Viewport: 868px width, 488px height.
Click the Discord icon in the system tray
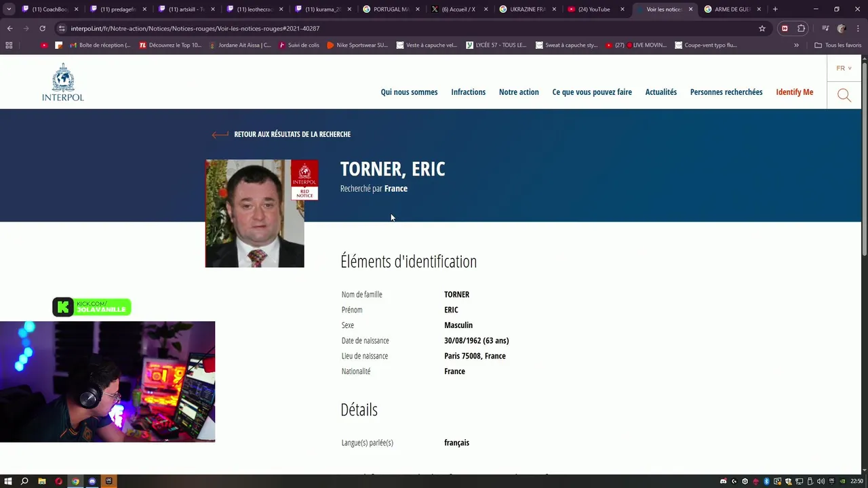pos(723,481)
